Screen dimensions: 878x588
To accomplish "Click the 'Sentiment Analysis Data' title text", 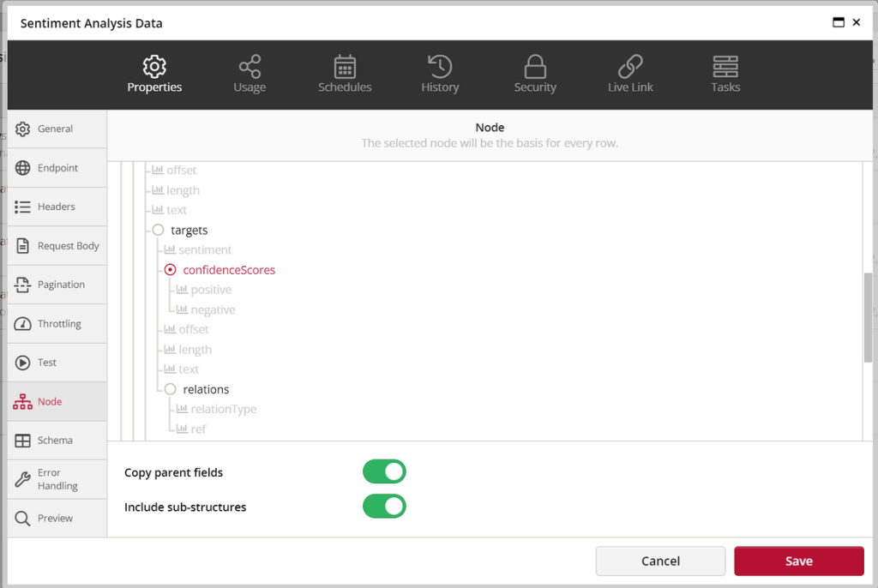I will pyautogui.click(x=91, y=23).
